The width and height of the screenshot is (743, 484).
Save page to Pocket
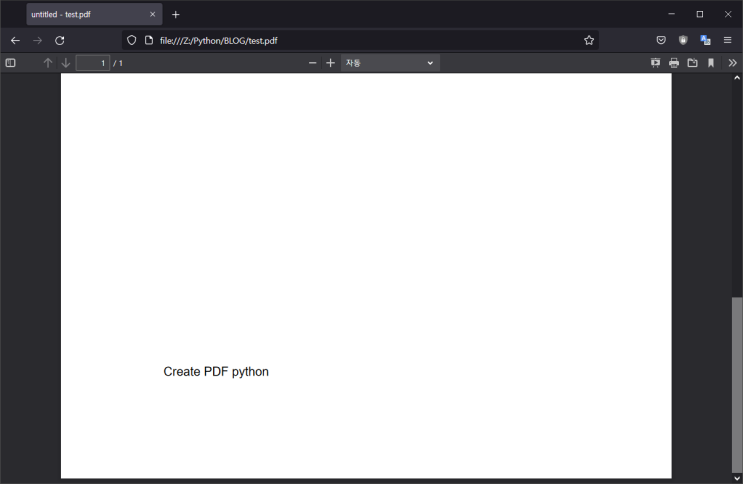tap(661, 40)
